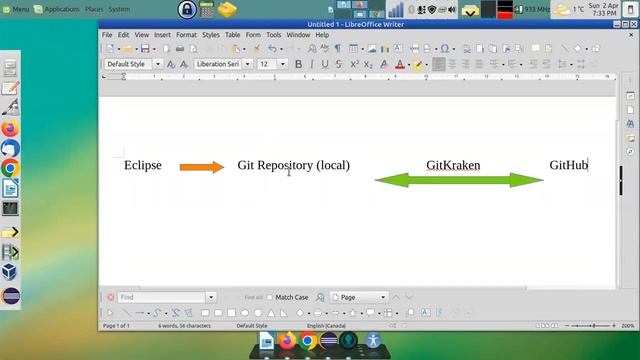This screenshot has height=360, width=640.
Task: Click the yellow Highlighting Color button
Action: 418,64
